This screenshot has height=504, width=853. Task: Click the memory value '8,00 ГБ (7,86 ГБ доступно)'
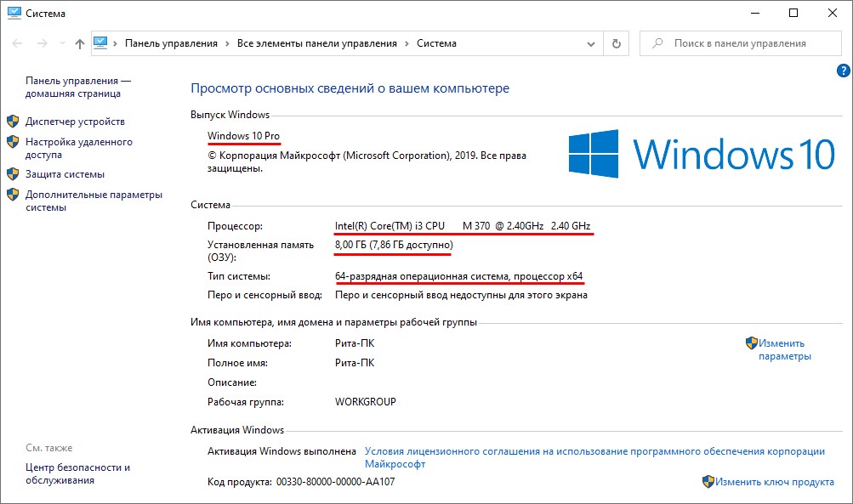394,245
